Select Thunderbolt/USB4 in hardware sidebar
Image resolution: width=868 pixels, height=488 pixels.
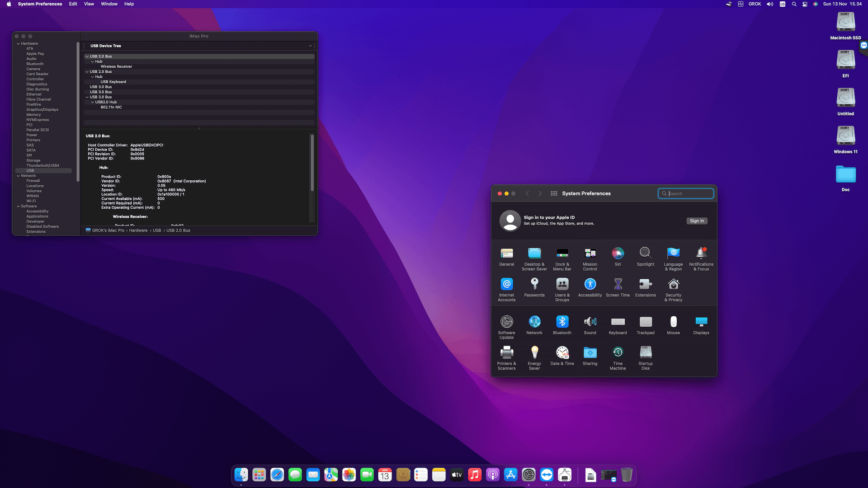pyautogui.click(x=42, y=165)
